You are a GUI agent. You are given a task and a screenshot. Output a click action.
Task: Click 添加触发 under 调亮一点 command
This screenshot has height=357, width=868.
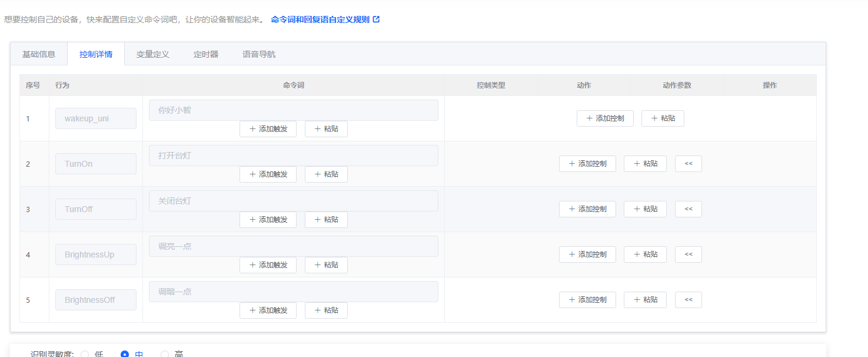click(x=268, y=265)
